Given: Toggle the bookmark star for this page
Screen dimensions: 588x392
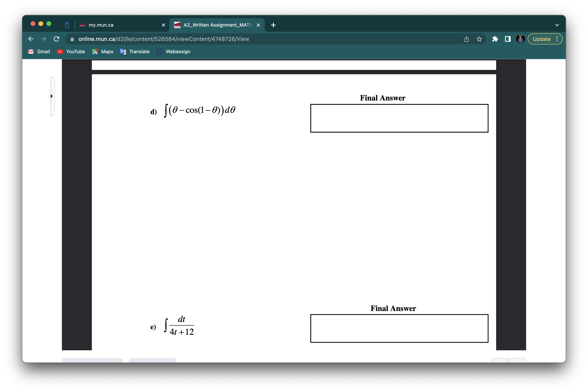Looking at the screenshot, I should [479, 39].
